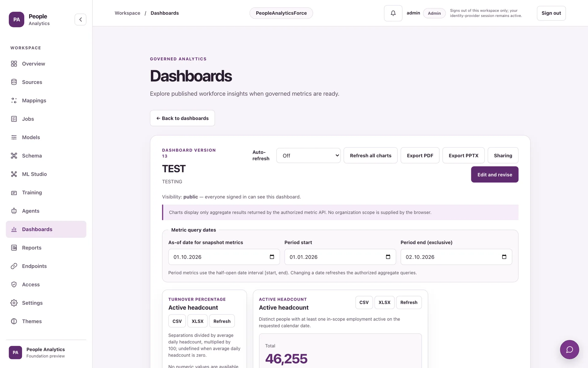The width and height of the screenshot is (588, 368).
Task: Click the Training icon in sidebar
Action: (14, 193)
